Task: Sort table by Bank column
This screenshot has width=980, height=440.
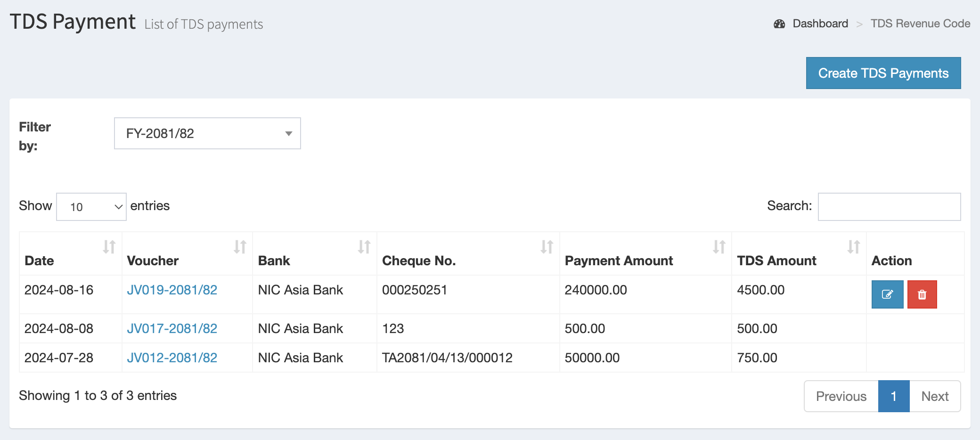Action: (x=314, y=253)
